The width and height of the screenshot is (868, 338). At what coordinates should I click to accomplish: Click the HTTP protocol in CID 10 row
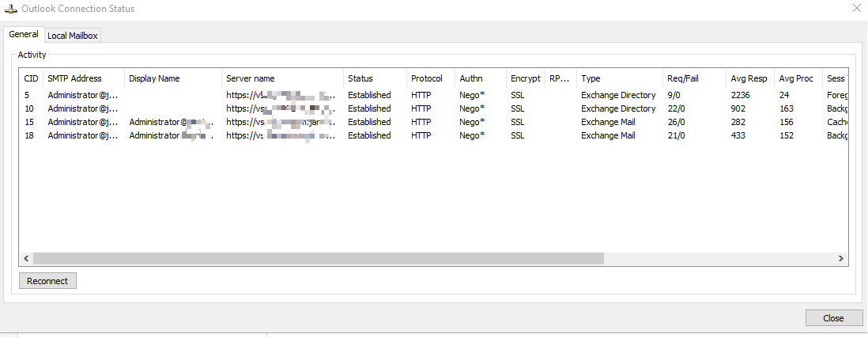(x=421, y=108)
